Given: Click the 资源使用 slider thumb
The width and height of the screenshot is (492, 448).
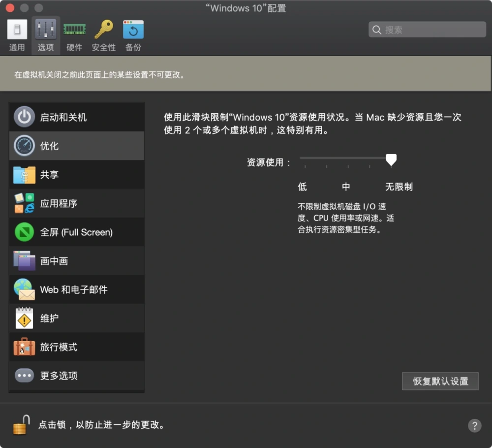Looking at the screenshot, I should pos(391,160).
